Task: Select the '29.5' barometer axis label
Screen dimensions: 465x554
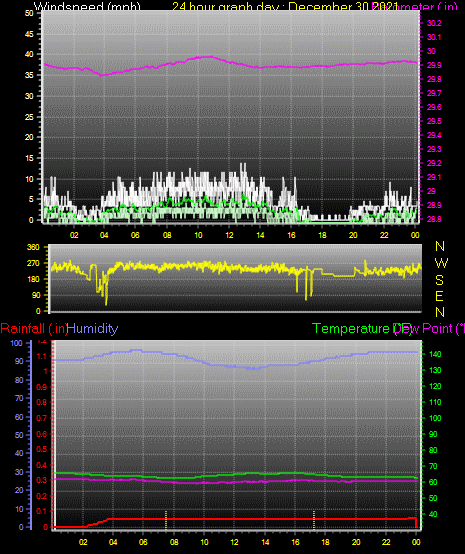Action: [434, 121]
